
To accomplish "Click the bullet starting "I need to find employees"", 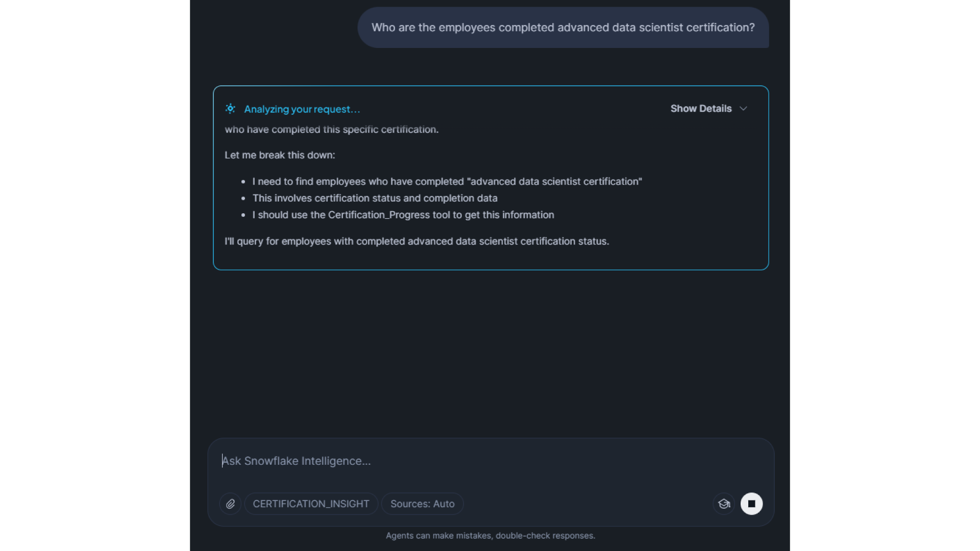I will [x=447, y=182].
